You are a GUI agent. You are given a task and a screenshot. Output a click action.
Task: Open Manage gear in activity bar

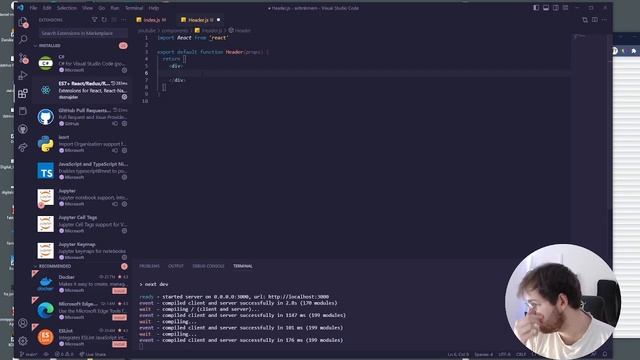(23, 340)
